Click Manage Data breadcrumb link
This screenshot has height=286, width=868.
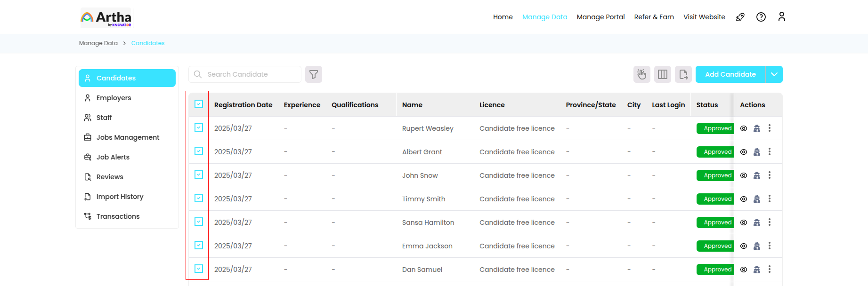coord(98,43)
